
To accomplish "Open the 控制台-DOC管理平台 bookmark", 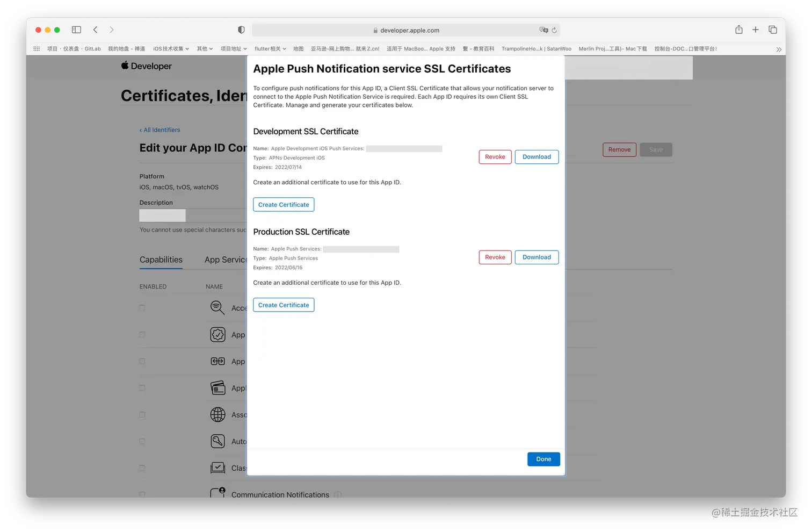I will pos(686,48).
